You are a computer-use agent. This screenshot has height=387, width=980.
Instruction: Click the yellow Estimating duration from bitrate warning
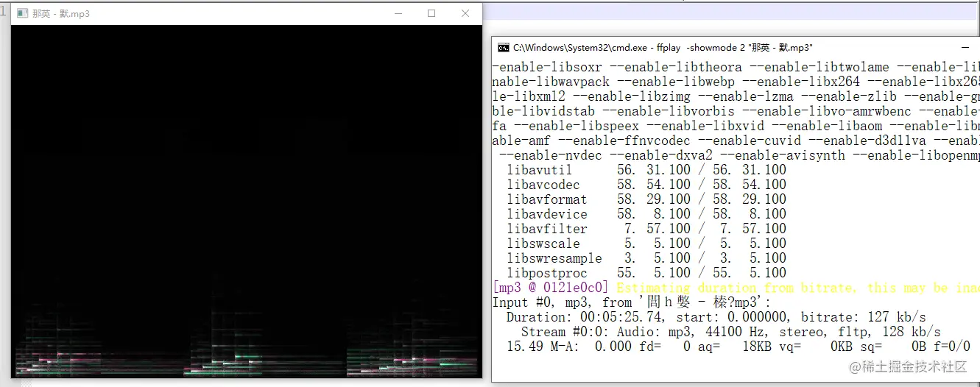click(x=798, y=288)
